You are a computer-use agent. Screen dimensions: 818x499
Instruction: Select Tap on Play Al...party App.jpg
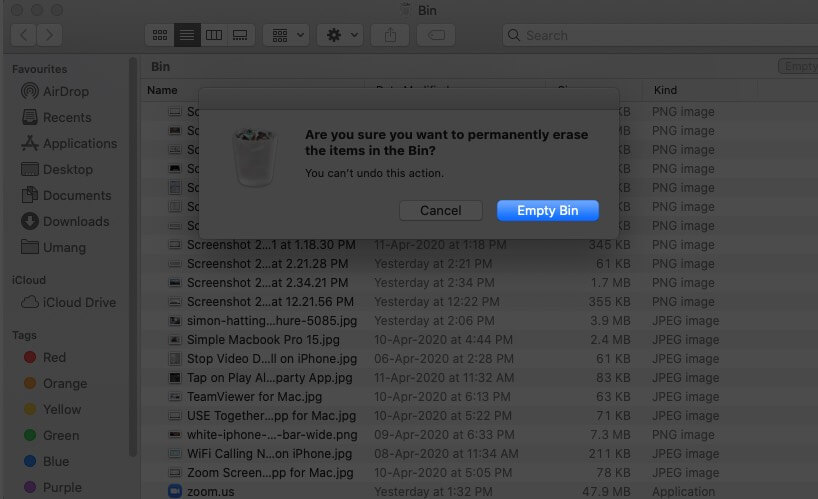tap(269, 378)
